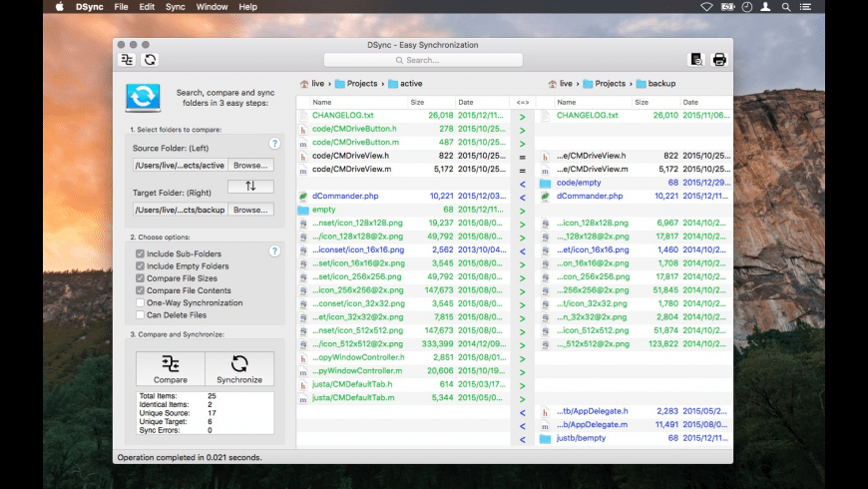868x489 pixels.
Task: Click the <=> direction column header
Action: click(x=522, y=103)
